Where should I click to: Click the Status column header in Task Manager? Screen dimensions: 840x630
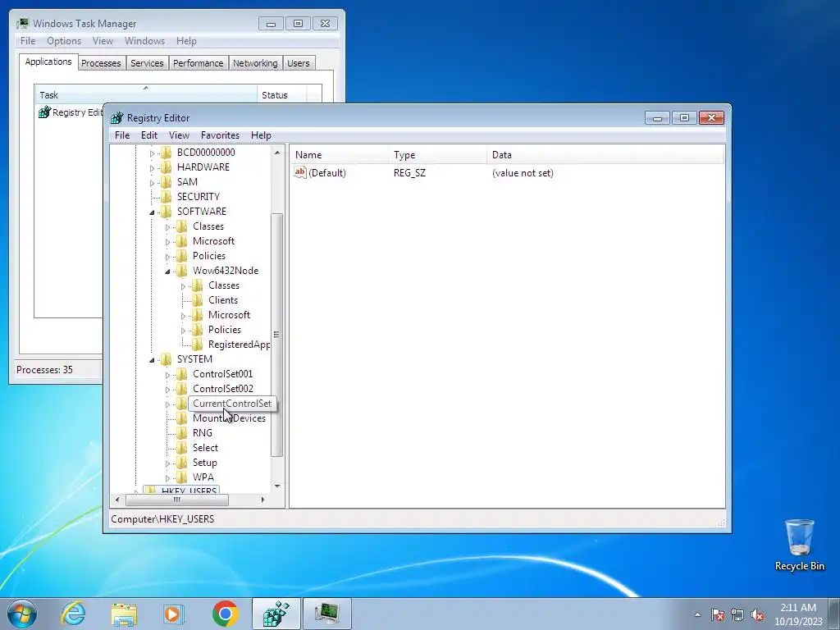pyautogui.click(x=282, y=95)
